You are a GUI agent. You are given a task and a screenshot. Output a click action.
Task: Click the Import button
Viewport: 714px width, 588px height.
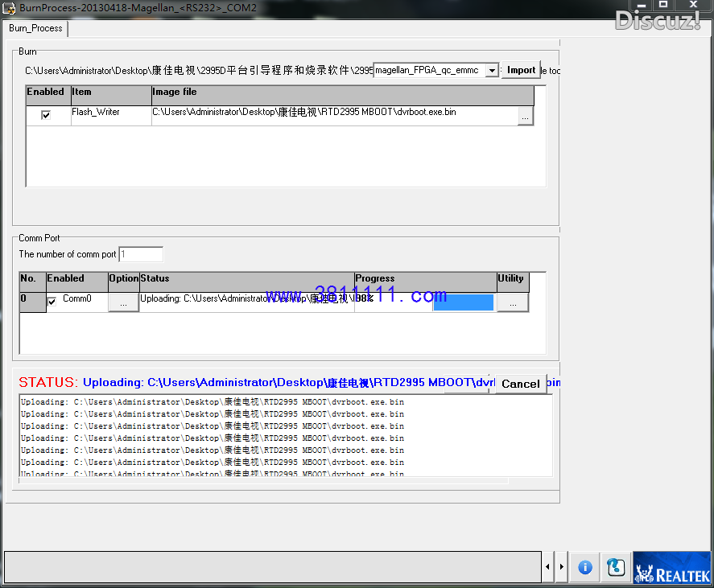tap(521, 70)
